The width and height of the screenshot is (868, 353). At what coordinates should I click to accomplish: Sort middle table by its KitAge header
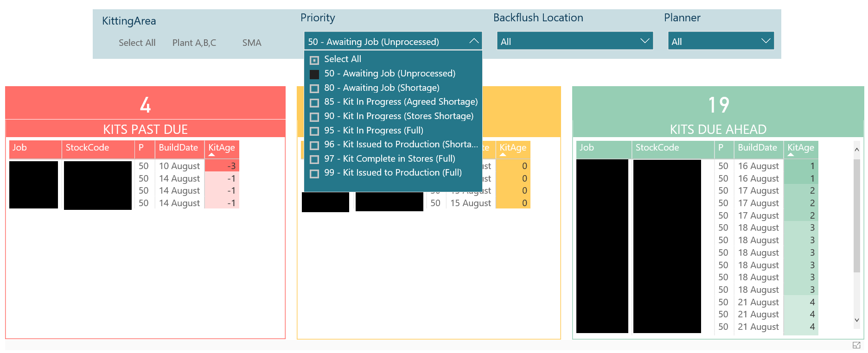(x=513, y=149)
